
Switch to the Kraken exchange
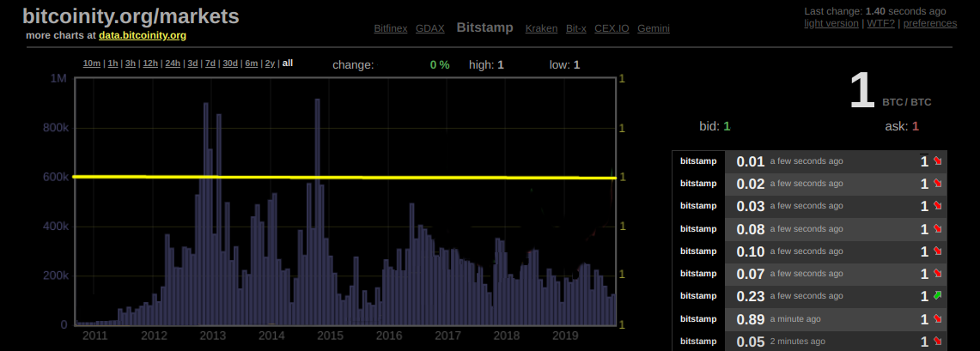(x=541, y=28)
